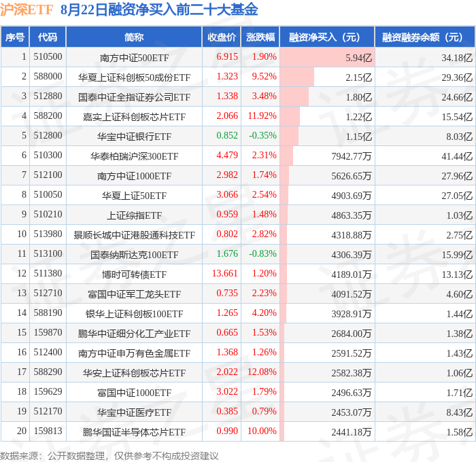
Task: Select 鹏华中证细分化工产业ETF
Action: pyautogui.click(x=134, y=334)
